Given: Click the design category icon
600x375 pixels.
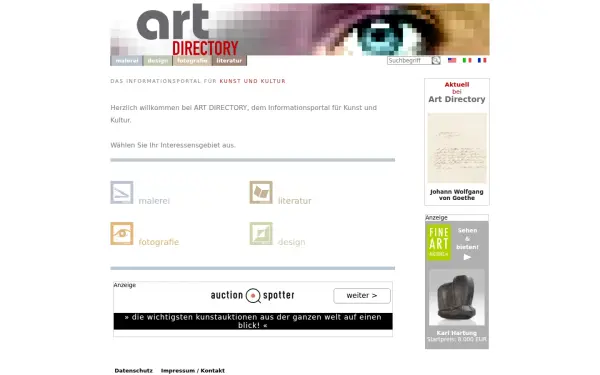Looking at the screenshot, I should click(x=261, y=233).
